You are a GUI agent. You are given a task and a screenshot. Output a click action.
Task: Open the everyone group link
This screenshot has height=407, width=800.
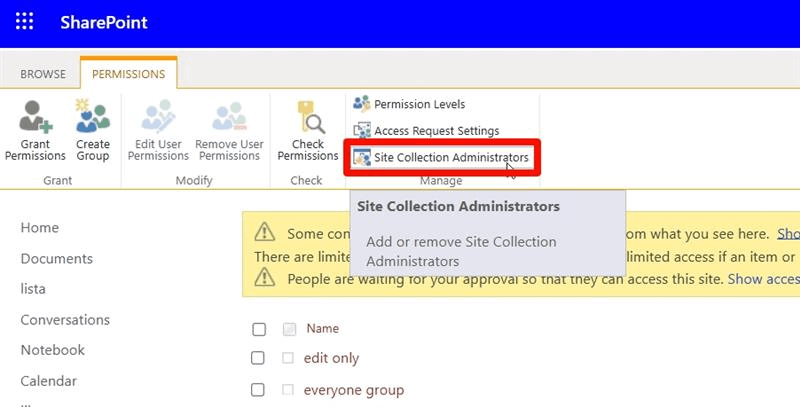pos(354,390)
